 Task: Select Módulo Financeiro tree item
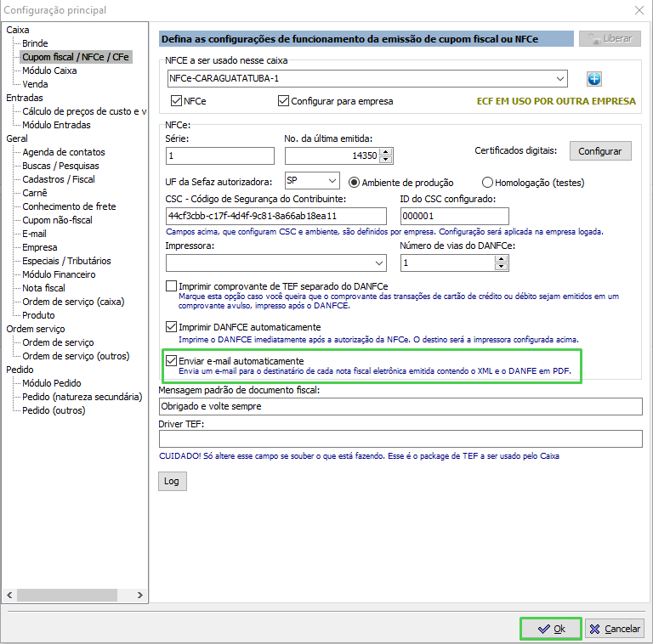click(x=59, y=274)
